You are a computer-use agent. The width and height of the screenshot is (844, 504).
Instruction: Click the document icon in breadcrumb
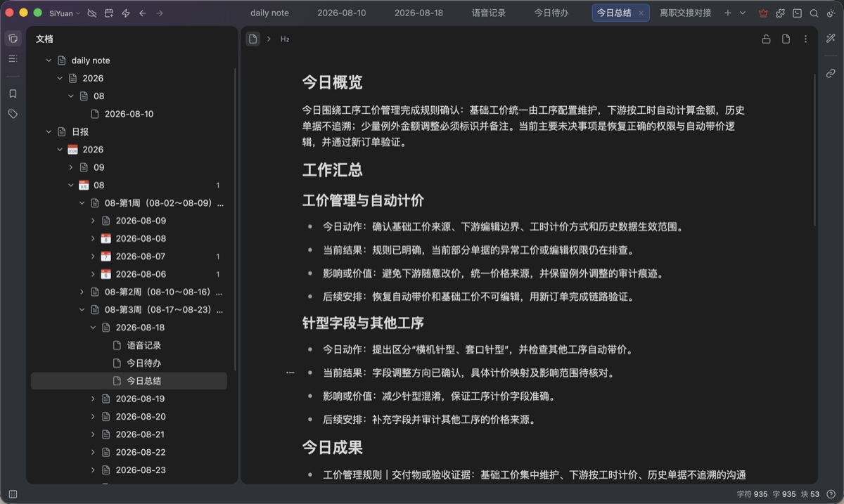pyautogui.click(x=252, y=39)
